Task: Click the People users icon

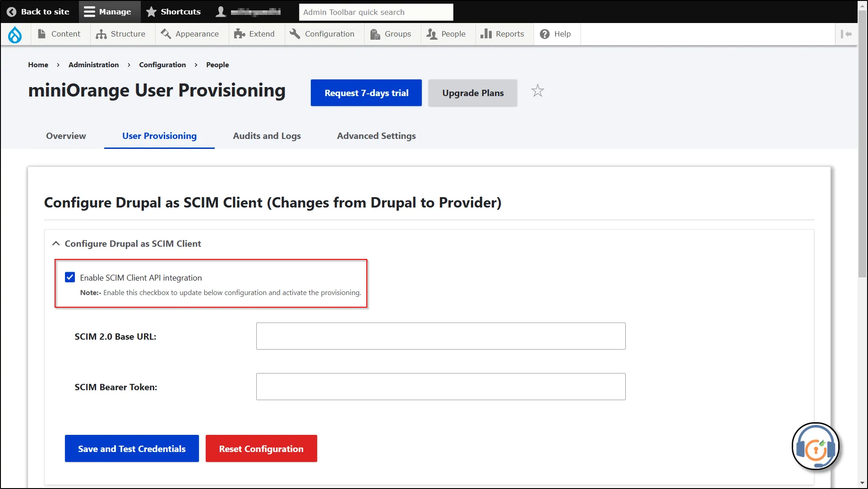Action: tap(432, 34)
